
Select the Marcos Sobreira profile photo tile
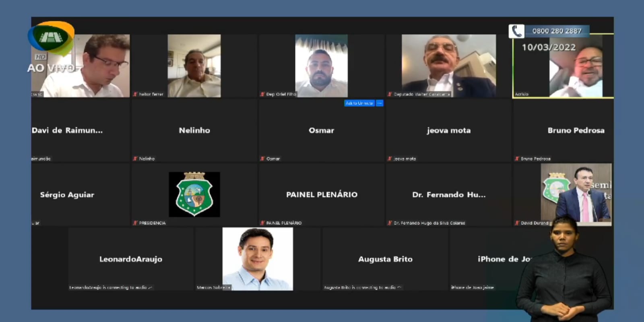click(258, 258)
